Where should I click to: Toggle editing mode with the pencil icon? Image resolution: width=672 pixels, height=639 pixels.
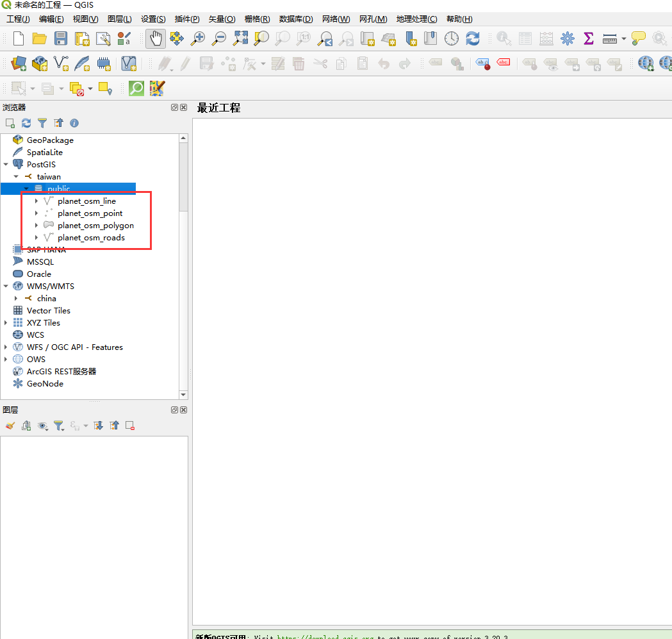pyautogui.click(x=185, y=63)
